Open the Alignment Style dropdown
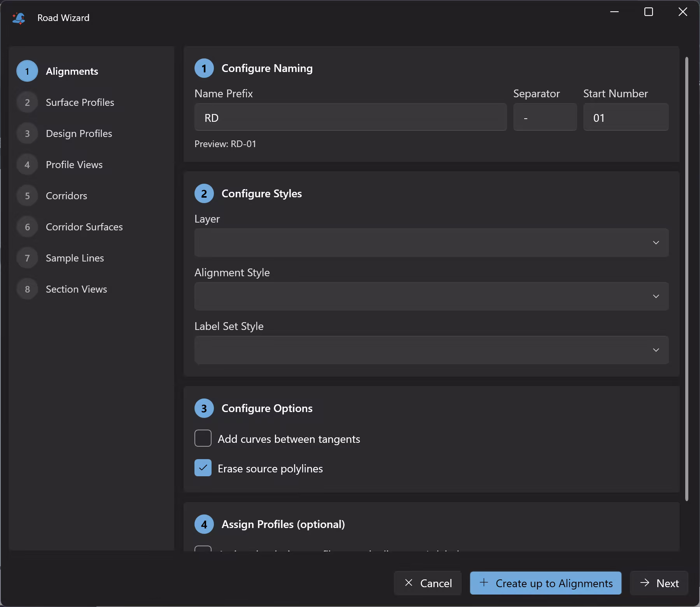This screenshot has height=607, width=700. pyautogui.click(x=432, y=296)
